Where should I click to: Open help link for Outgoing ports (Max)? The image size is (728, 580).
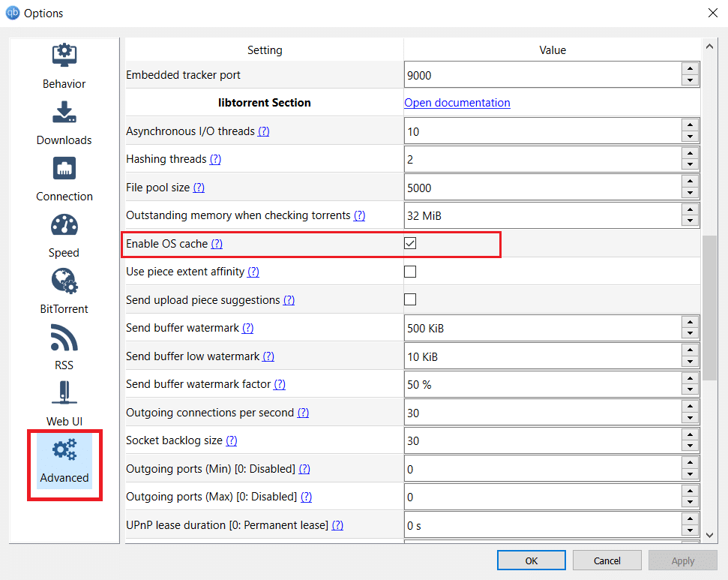(x=306, y=497)
